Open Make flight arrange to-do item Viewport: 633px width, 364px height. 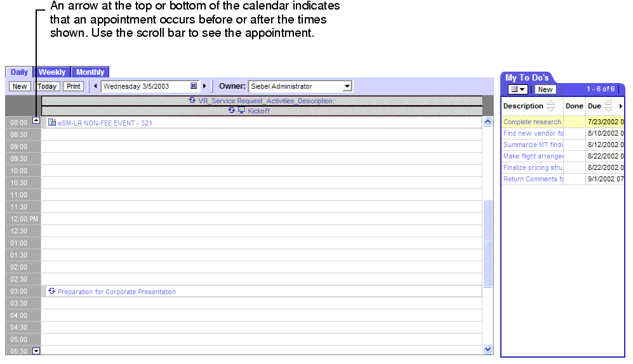[x=533, y=156]
